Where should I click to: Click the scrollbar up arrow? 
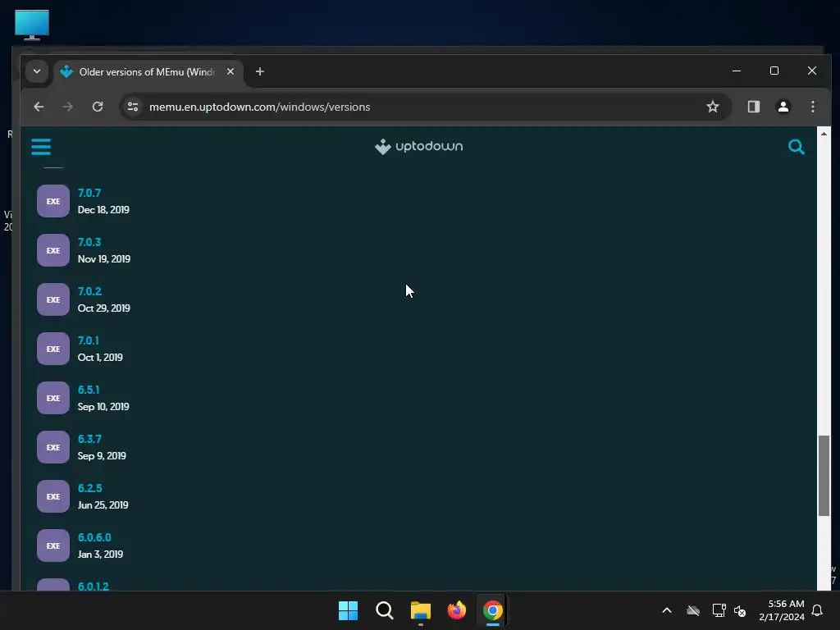824,133
